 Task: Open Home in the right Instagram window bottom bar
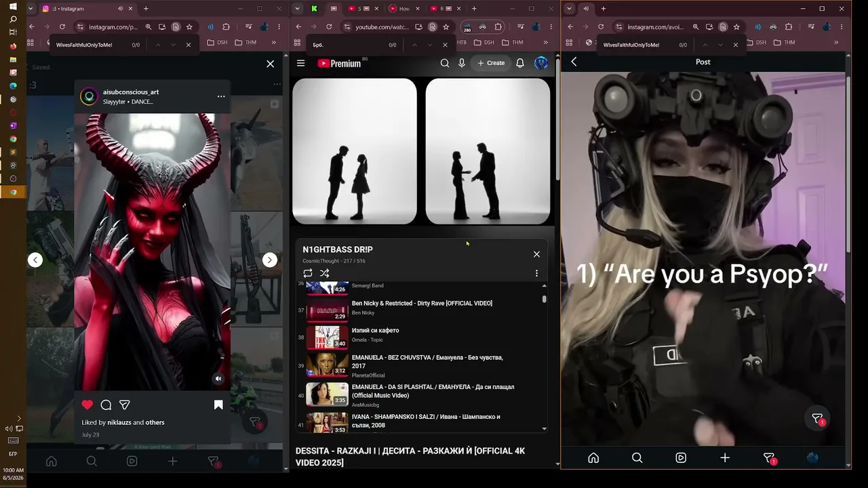593,457
